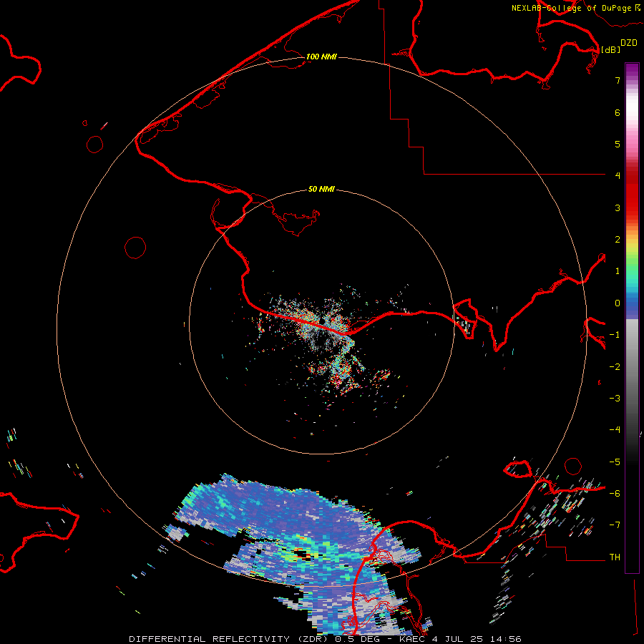Click the KAEC station identifier
The width and height of the screenshot is (644, 644).
point(413,639)
